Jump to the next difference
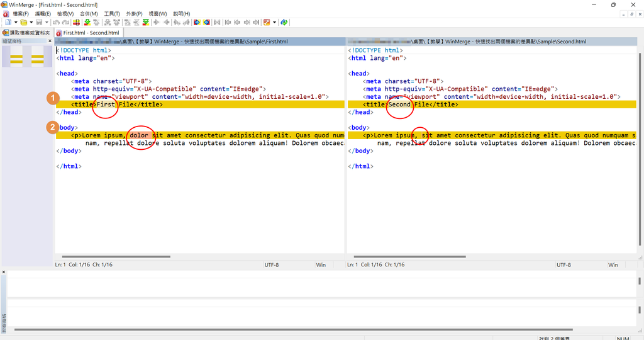 [87, 22]
